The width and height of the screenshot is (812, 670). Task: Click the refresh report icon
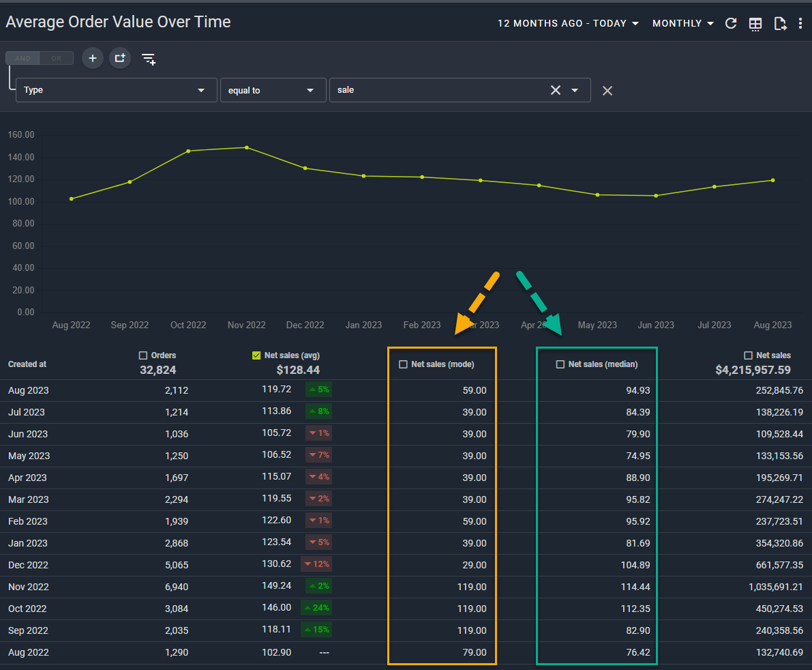click(731, 23)
